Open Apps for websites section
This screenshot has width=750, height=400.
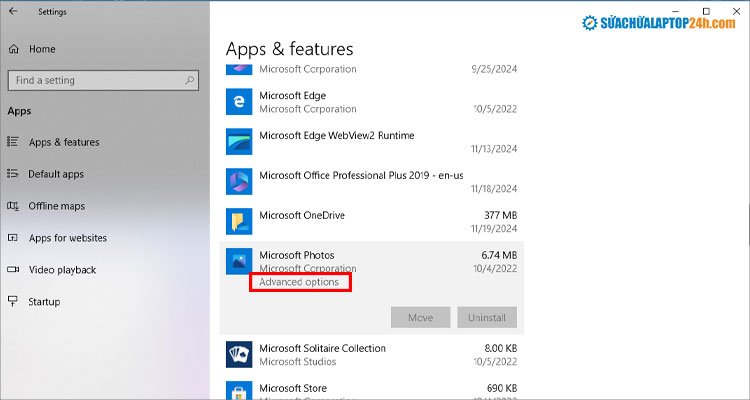pyautogui.click(x=68, y=238)
